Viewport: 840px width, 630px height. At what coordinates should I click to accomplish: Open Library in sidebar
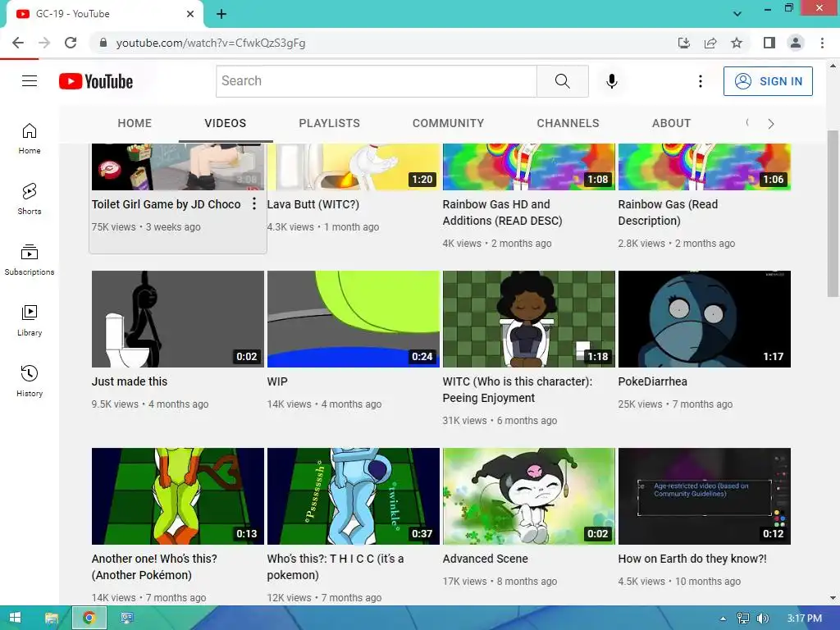pyautogui.click(x=30, y=321)
